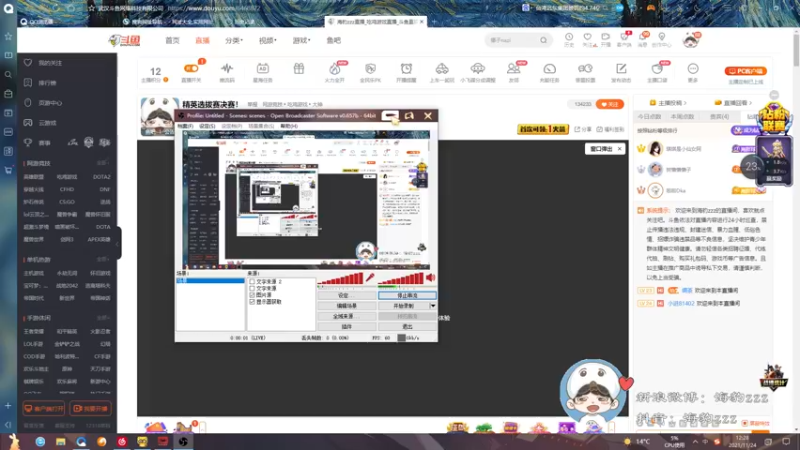800x450 pixels.
Task: Open the AD task icon in streamer toolbar
Action: tap(263, 68)
